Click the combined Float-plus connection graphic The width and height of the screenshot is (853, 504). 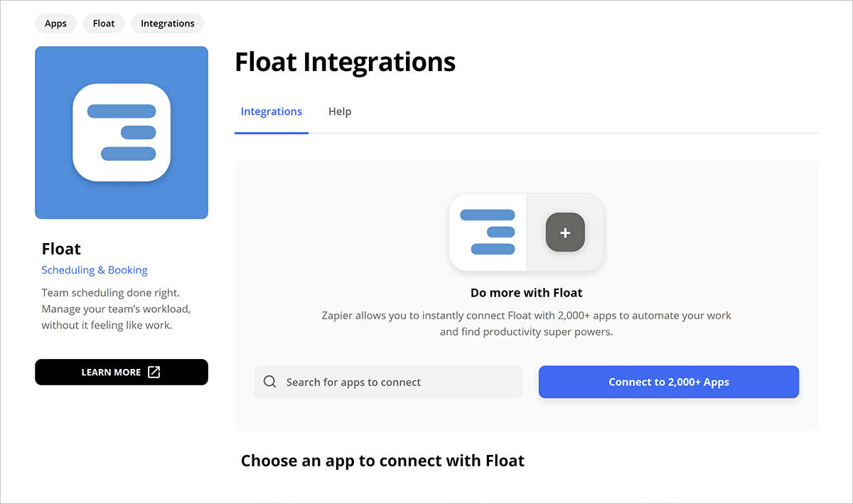(526, 232)
